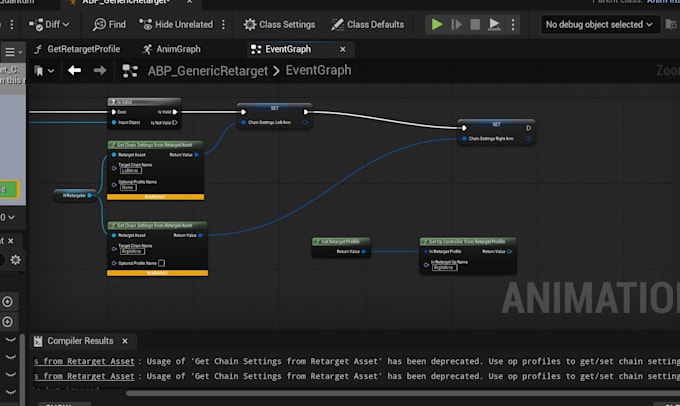This screenshot has width=680, height=406.
Task: Click the Input Object pin on Is Valid node
Action: (114, 122)
